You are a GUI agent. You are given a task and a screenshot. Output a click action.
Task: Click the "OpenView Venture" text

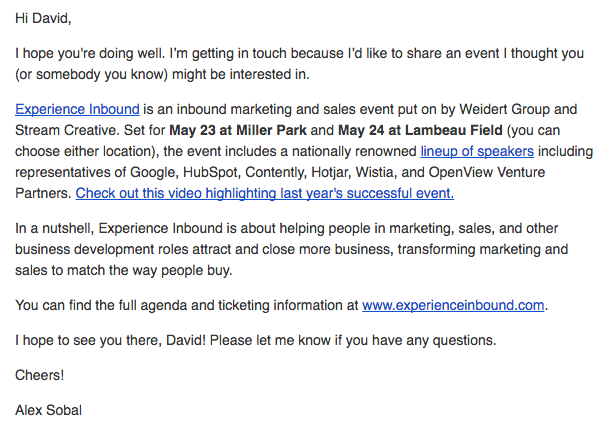(x=487, y=172)
